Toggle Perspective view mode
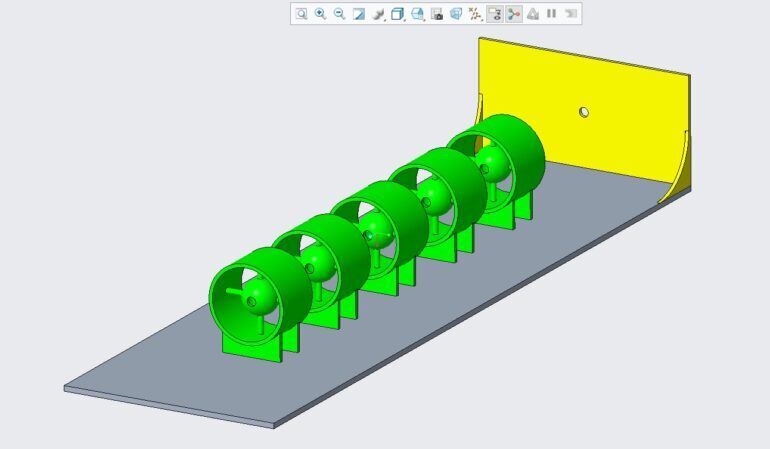Screen dimensions: 770x449 (456, 14)
